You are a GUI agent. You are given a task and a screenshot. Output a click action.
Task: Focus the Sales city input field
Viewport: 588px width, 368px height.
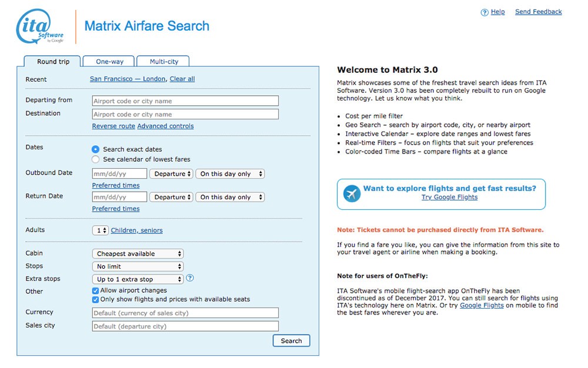click(x=185, y=326)
